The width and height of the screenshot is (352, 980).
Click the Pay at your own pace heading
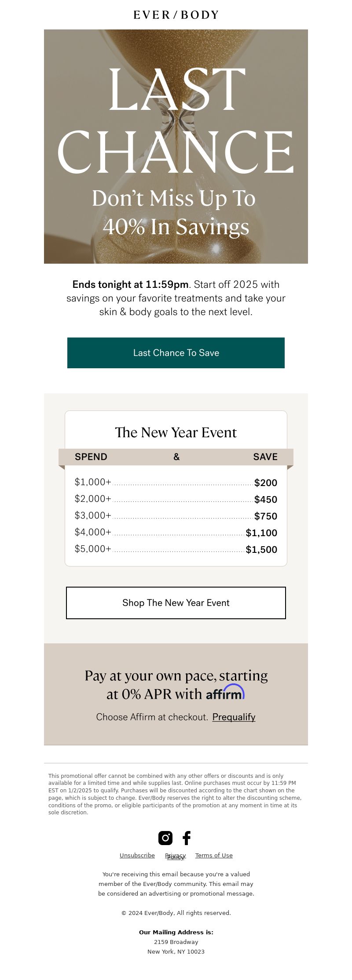pos(176,684)
